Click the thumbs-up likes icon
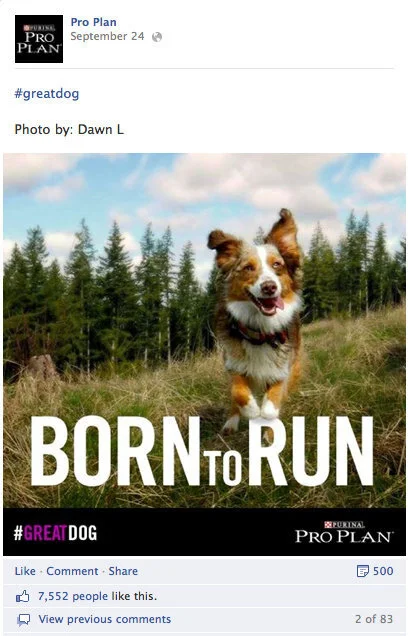This screenshot has height=636, width=408. coord(23,596)
